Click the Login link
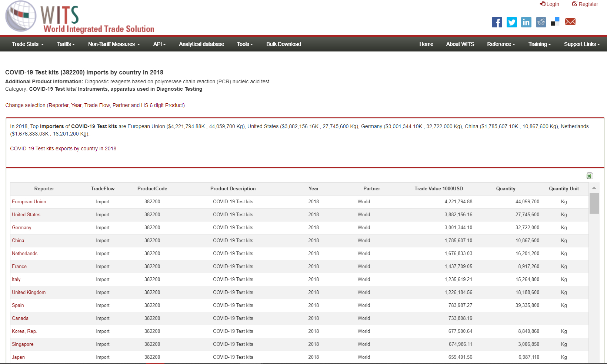Screen dimensions: 607x364 point(550,4)
